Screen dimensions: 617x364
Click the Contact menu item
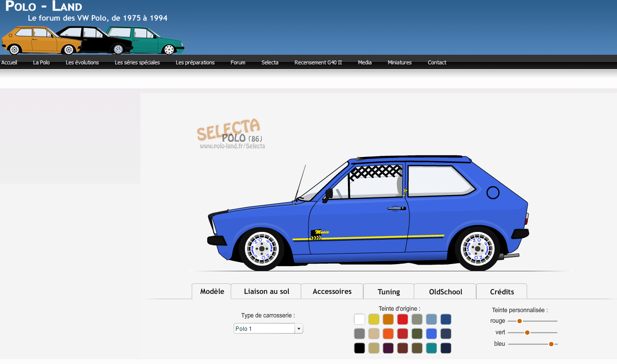point(437,62)
